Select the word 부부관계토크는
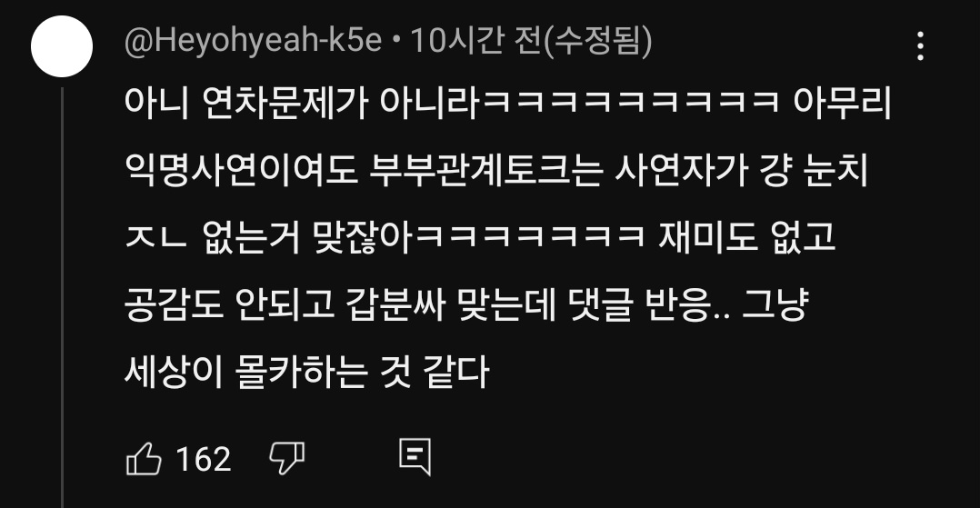Image resolution: width=980 pixels, height=508 pixels. point(485,170)
